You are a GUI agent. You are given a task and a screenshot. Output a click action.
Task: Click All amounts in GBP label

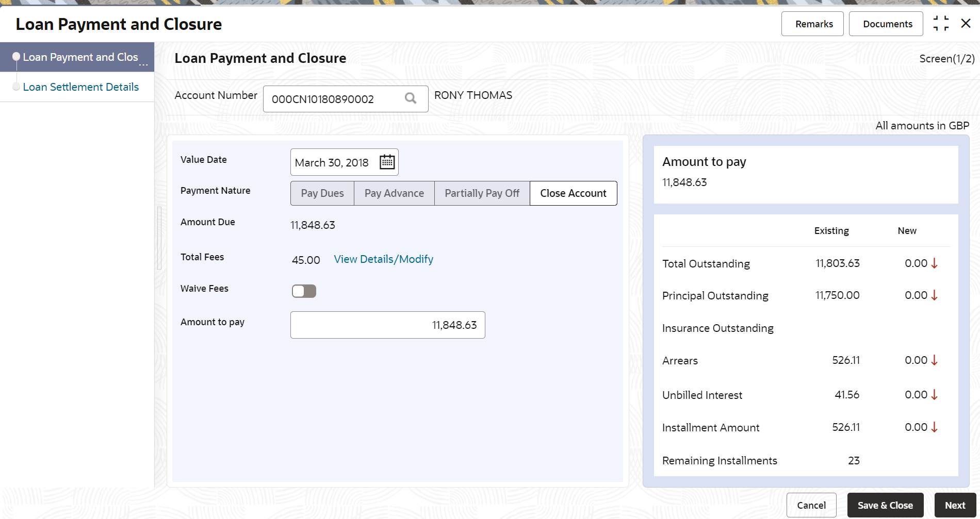click(x=922, y=126)
